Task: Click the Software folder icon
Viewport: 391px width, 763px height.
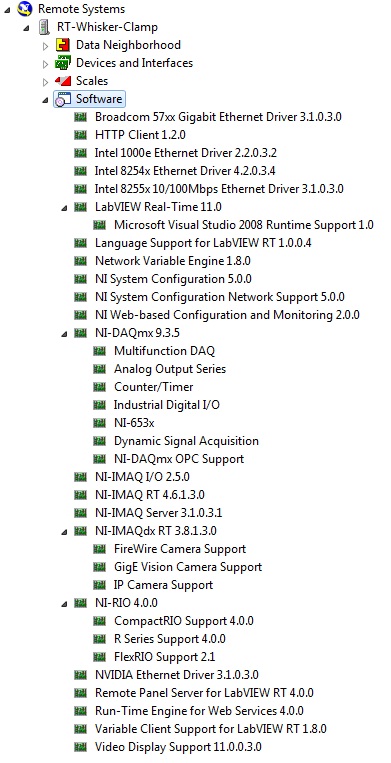Action: click(64, 99)
